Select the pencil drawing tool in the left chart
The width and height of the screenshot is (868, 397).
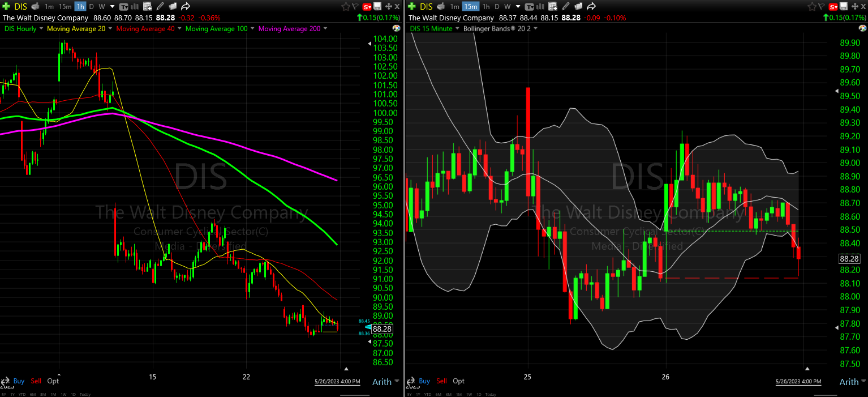tap(160, 7)
